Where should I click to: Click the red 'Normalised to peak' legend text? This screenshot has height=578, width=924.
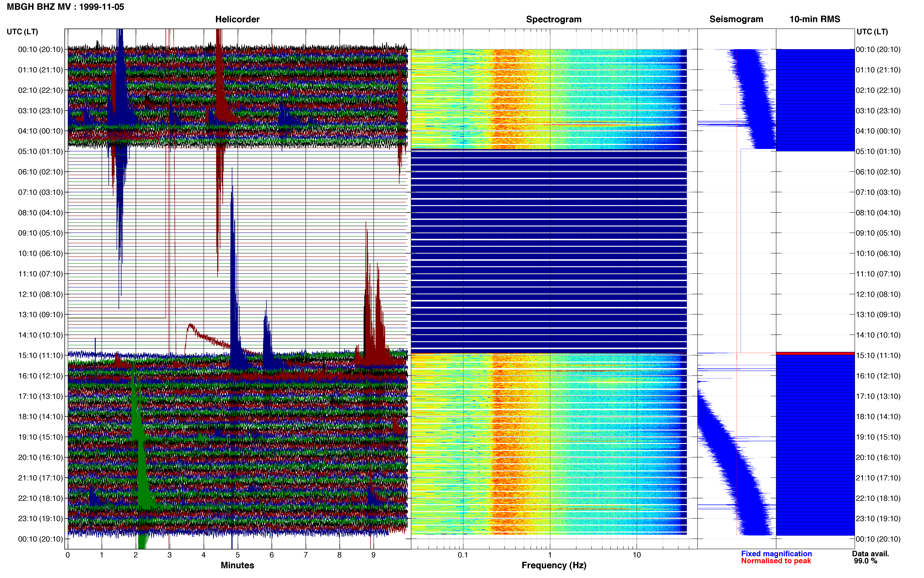click(x=776, y=561)
